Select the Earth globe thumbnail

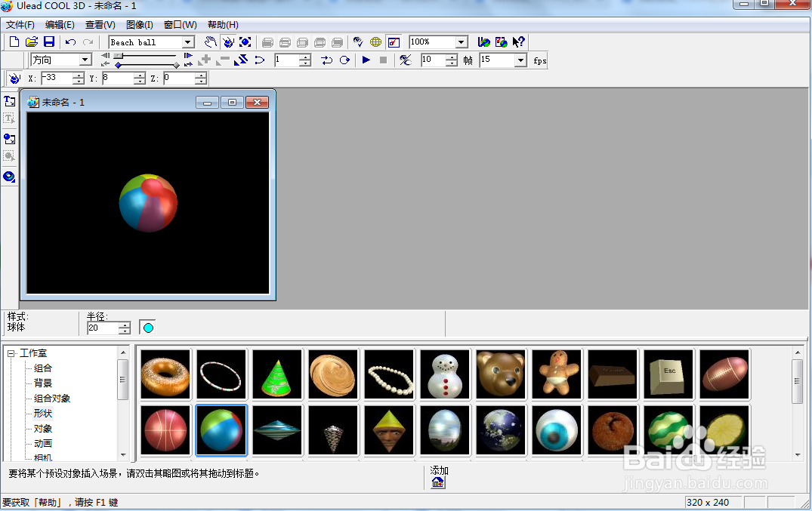(x=501, y=430)
